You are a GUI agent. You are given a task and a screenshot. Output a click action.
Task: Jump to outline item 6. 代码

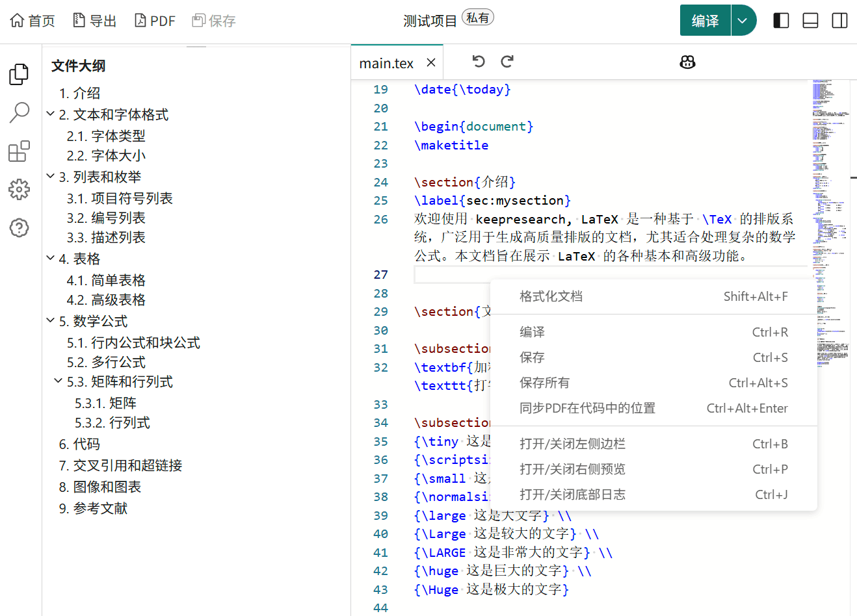(x=79, y=444)
